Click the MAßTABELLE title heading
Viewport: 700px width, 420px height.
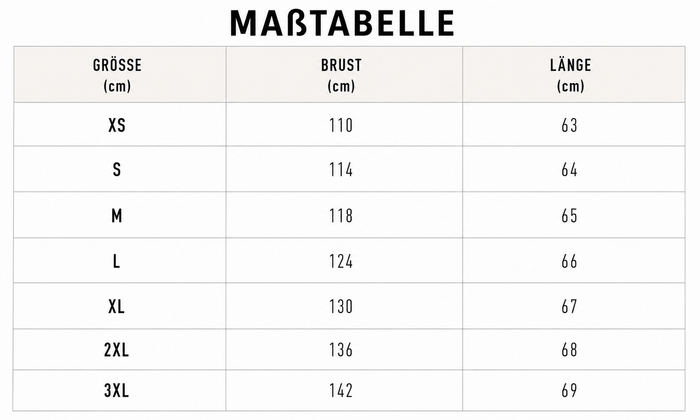coord(342,23)
